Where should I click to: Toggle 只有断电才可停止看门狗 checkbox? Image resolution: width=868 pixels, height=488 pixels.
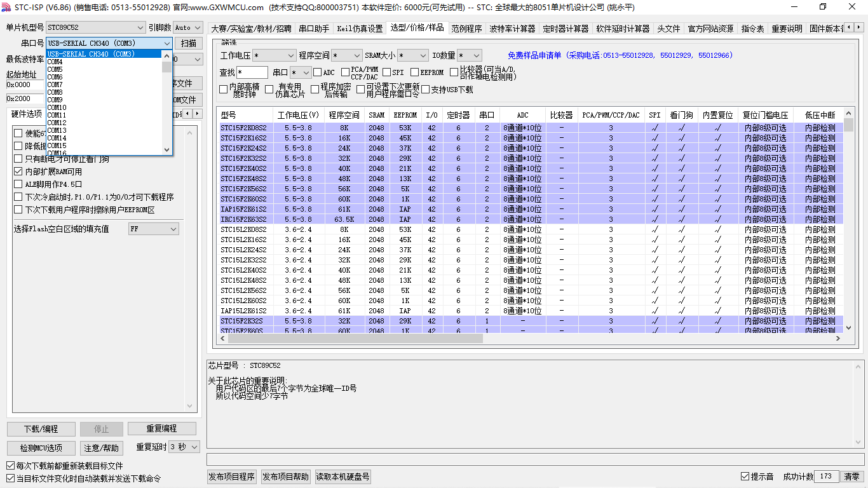[18, 159]
